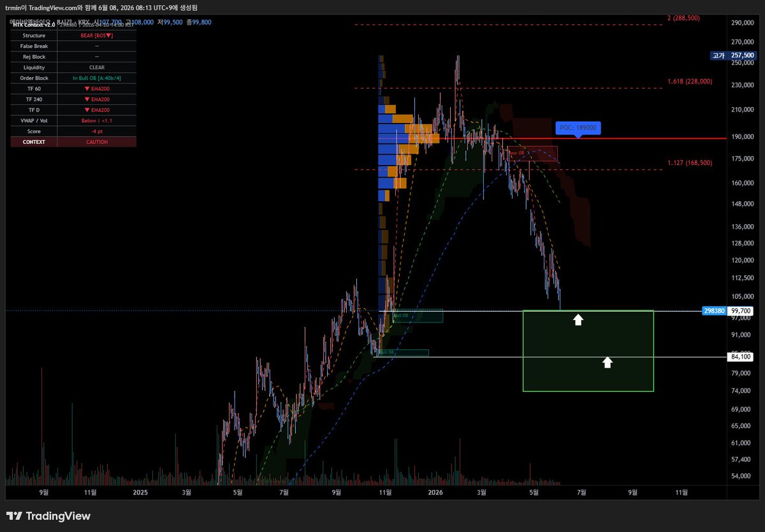Click the 136,000 price axis label

pyautogui.click(x=742, y=227)
